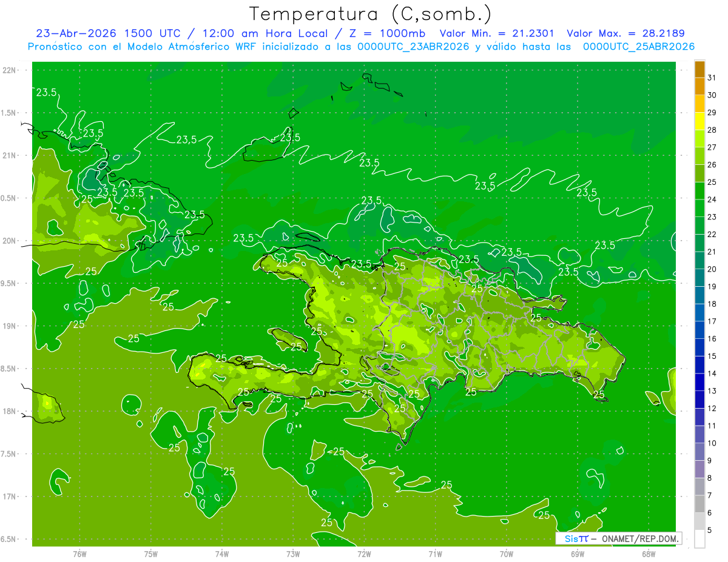Click the Valor Min. = 21.2301 text
The width and height of the screenshot is (728, 562).
[497, 33]
